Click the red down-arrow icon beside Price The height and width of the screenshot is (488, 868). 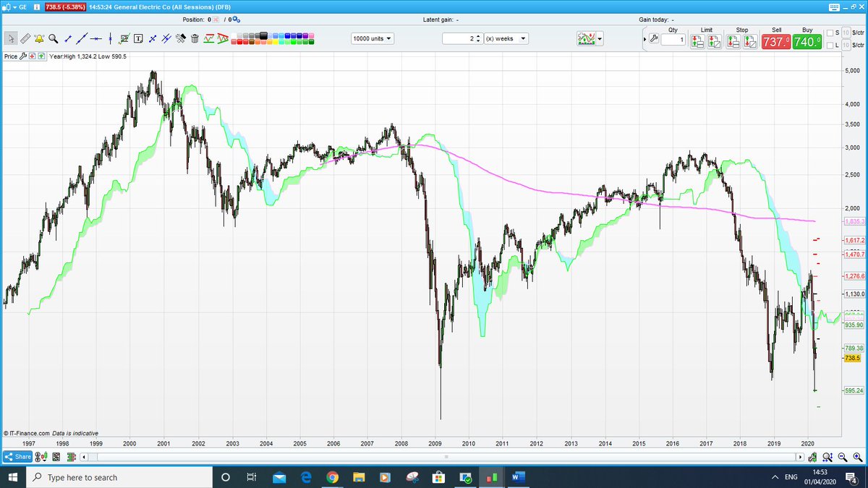33,56
